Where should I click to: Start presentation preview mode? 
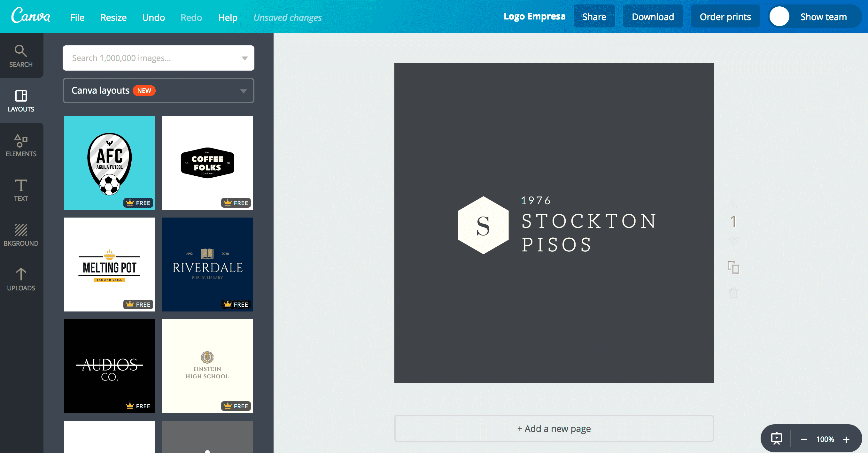(776, 438)
